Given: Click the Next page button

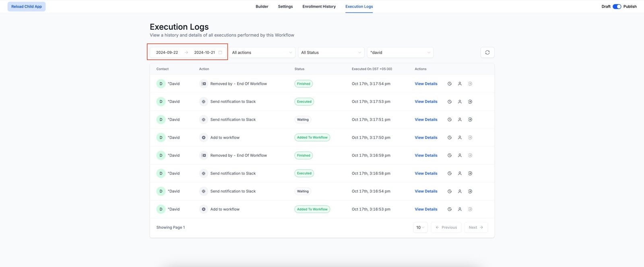Looking at the screenshot, I should coord(476,228).
